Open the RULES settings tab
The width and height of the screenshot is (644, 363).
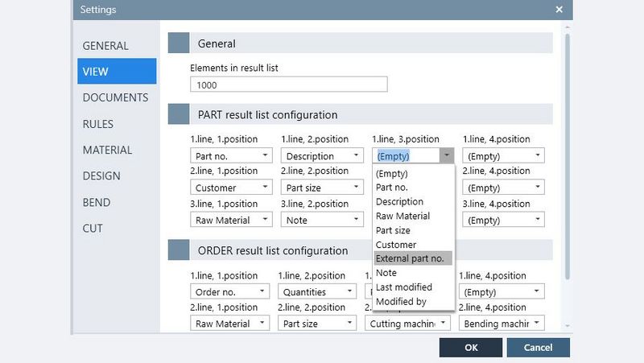(x=97, y=124)
